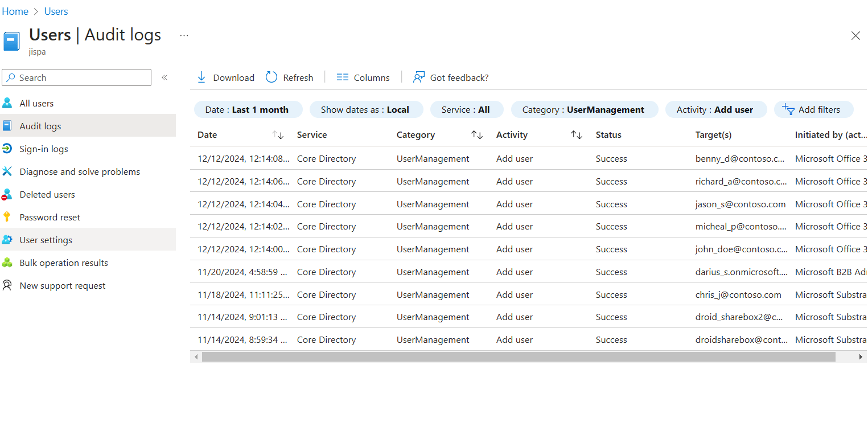Viewport: 868px width, 426px height.
Task: Click the Add filters button
Action: (814, 109)
